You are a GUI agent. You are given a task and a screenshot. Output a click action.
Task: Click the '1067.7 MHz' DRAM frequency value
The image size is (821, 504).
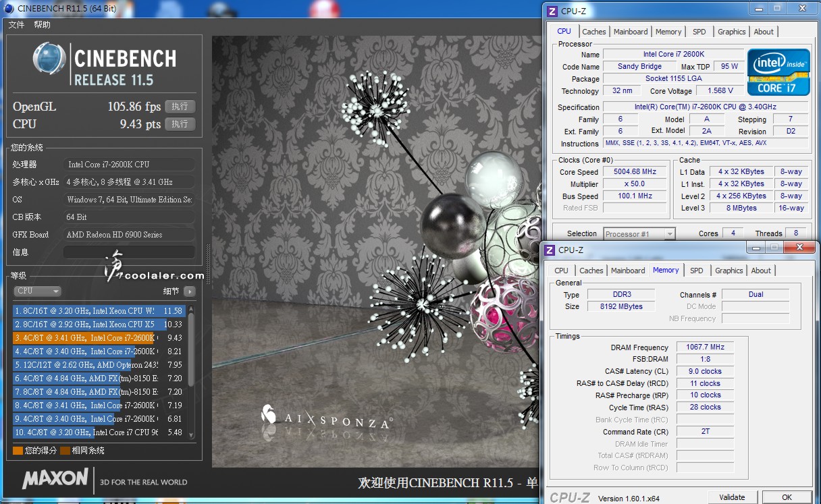tap(705, 347)
